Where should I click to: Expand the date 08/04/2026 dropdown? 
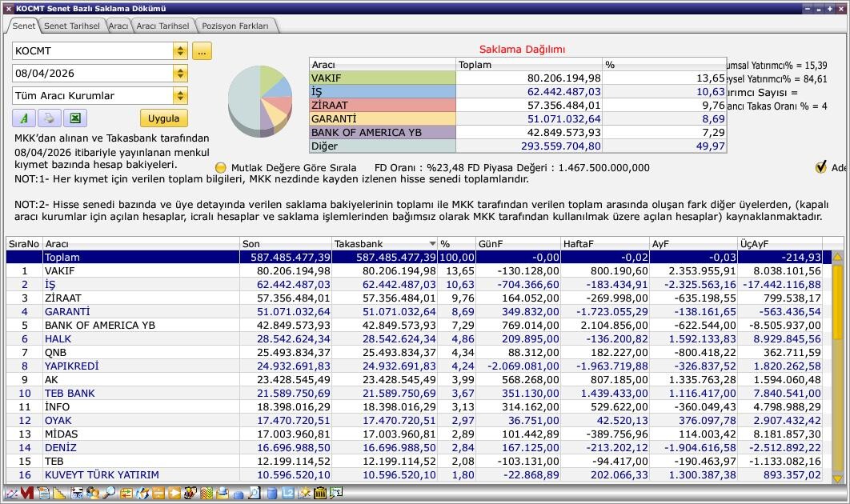coord(180,74)
